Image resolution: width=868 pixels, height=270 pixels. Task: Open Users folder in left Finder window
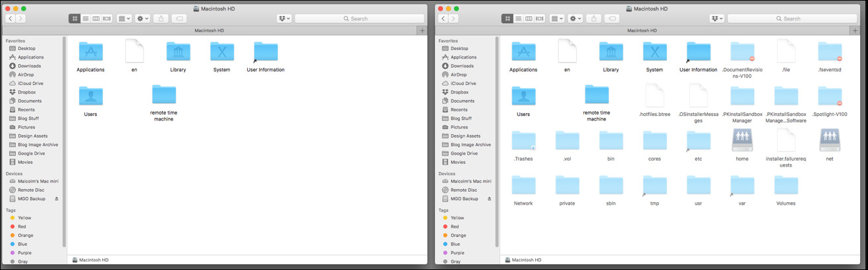pos(91,96)
